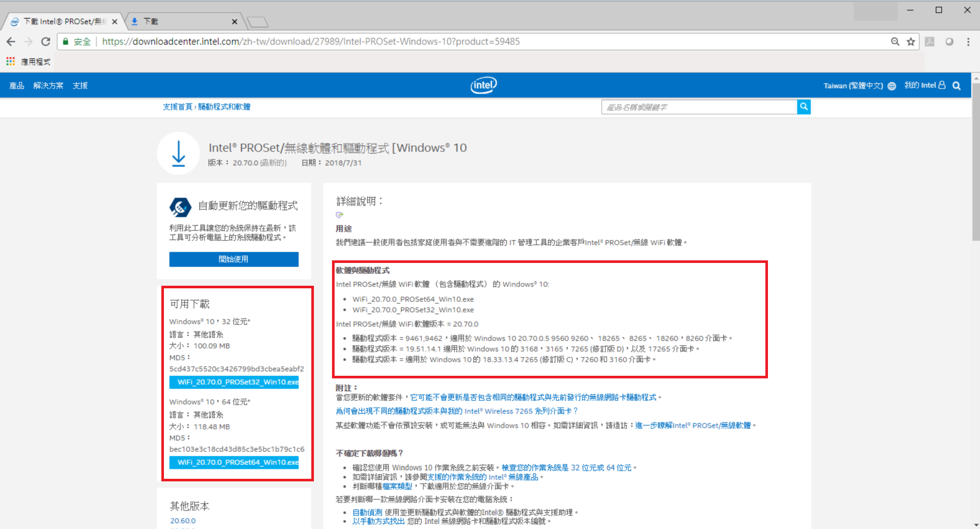Click the 自動偵測 link
This screenshot has width=980, height=529.
pos(367,512)
